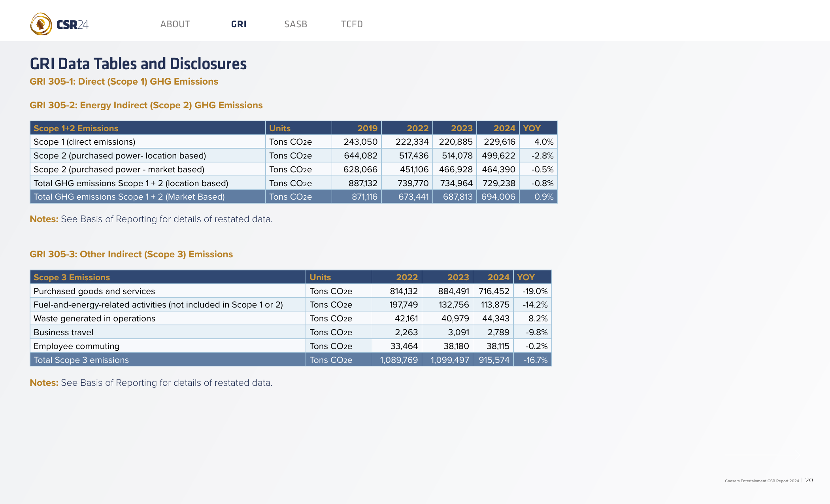Click the 38,115 value cell

click(x=498, y=346)
